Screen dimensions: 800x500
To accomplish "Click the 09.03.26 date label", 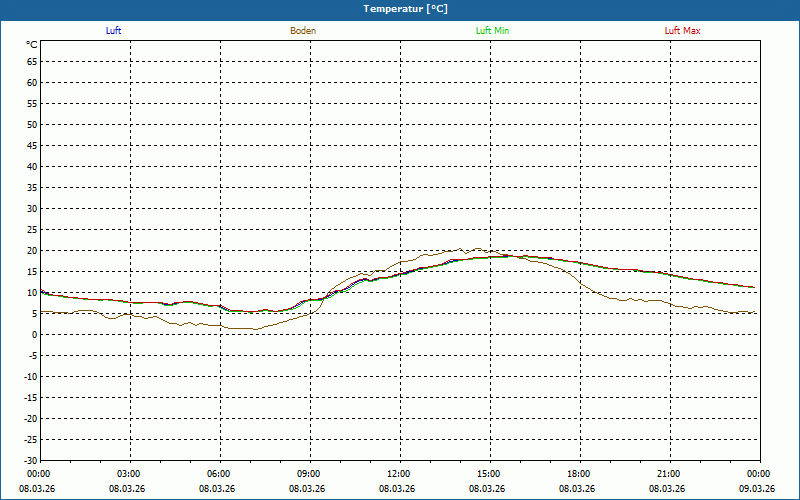I will pos(757,488).
